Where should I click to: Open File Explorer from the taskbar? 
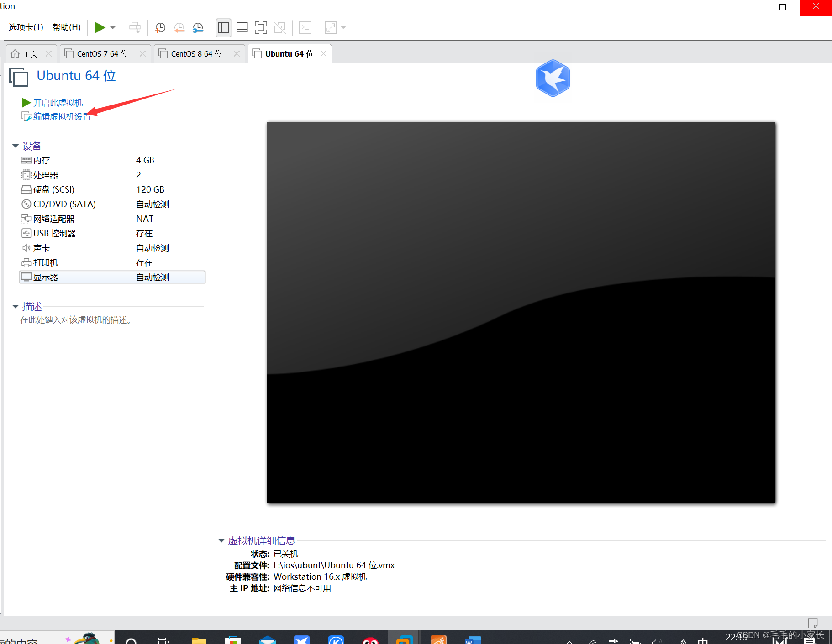point(199,640)
